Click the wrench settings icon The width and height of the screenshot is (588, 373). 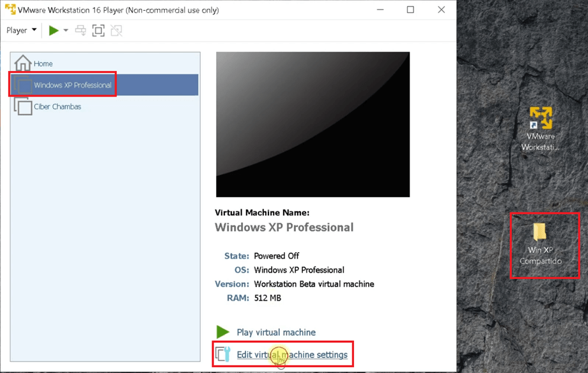pyautogui.click(x=223, y=354)
